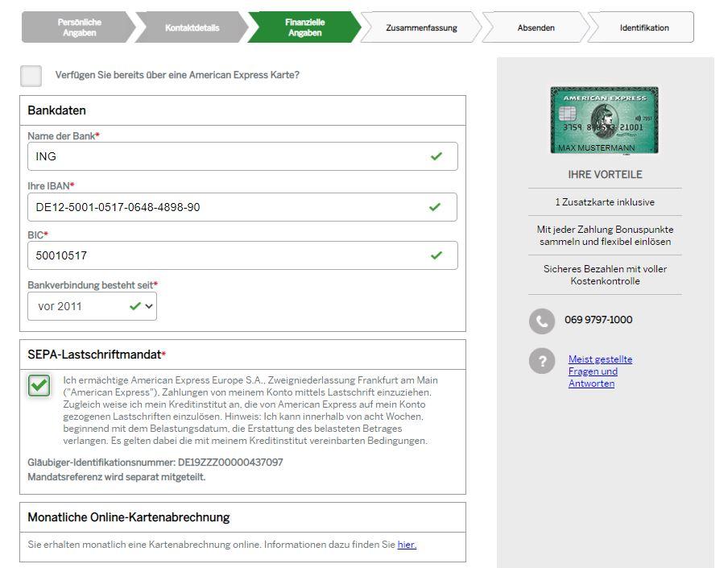Click 'Sicheres Bezahlen mit voller Kostenkontrolle' text

(605, 275)
